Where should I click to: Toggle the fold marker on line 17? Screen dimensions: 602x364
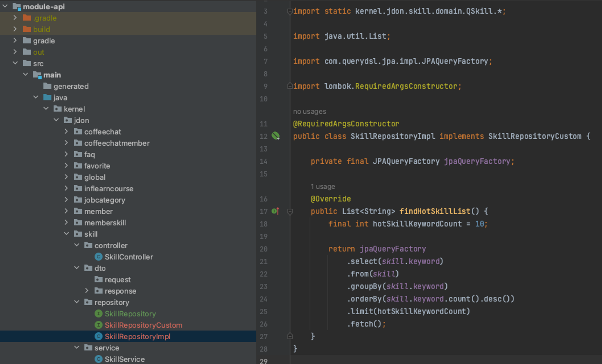click(x=290, y=211)
